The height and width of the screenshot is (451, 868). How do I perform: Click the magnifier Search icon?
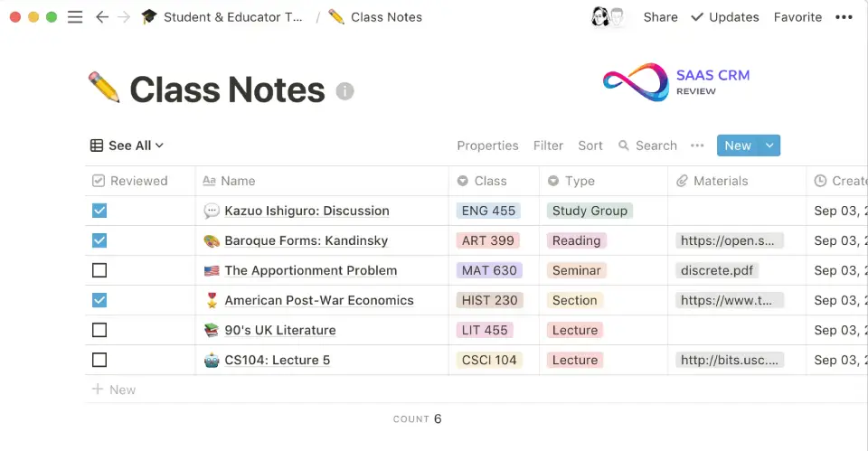pyautogui.click(x=624, y=146)
